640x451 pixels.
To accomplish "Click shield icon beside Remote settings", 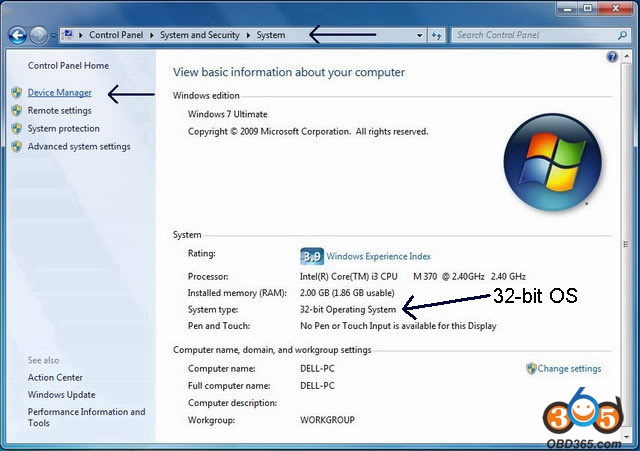I will pos(17,111).
